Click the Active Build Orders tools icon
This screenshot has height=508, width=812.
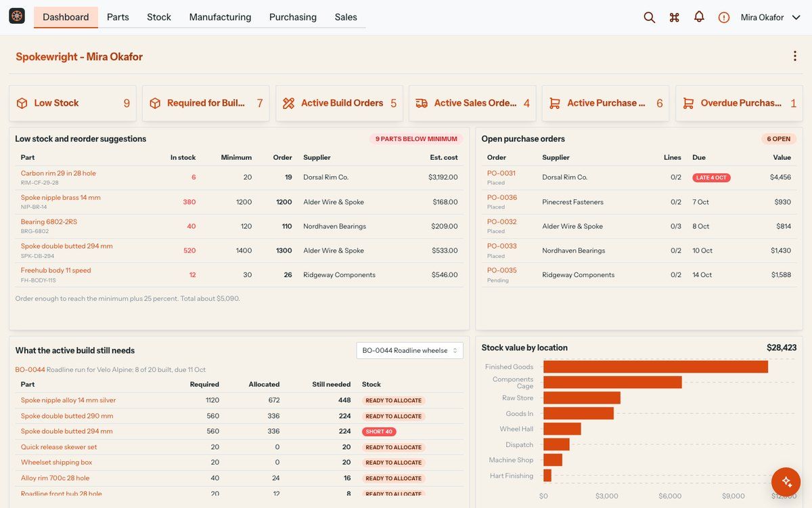[289, 103]
